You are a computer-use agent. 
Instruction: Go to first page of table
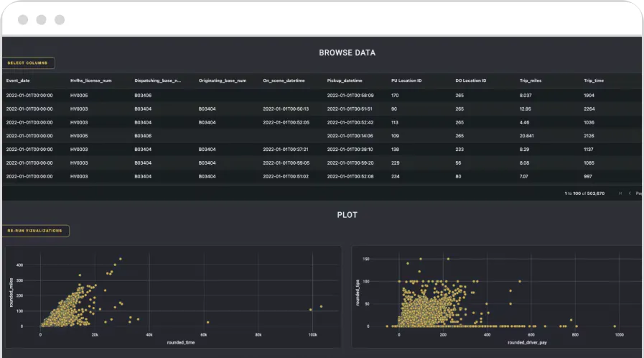pyautogui.click(x=620, y=193)
